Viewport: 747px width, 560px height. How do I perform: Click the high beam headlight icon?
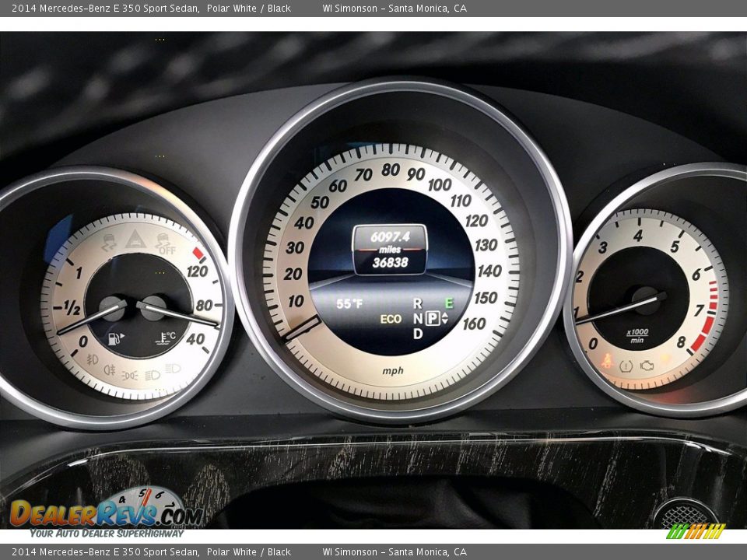tap(173, 368)
